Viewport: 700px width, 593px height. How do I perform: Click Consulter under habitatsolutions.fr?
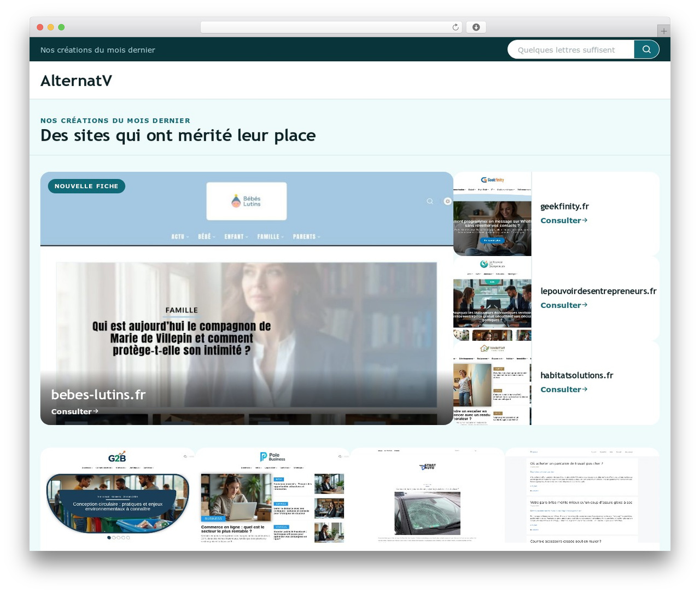click(x=564, y=389)
